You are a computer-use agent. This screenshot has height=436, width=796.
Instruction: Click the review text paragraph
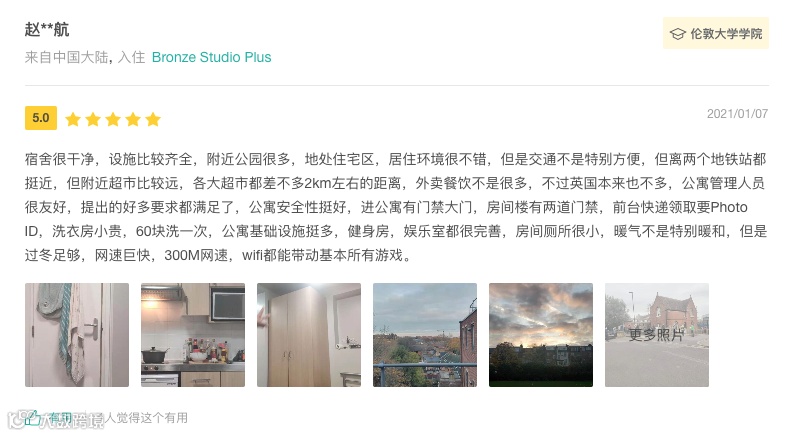(x=396, y=207)
